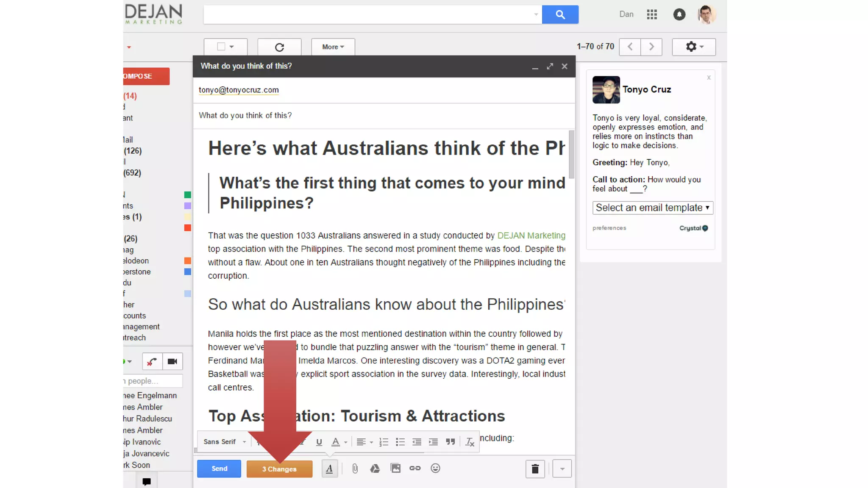Click the DEJAN Marketing logo
This screenshot has width=868, height=488.
[x=153, y=14]
